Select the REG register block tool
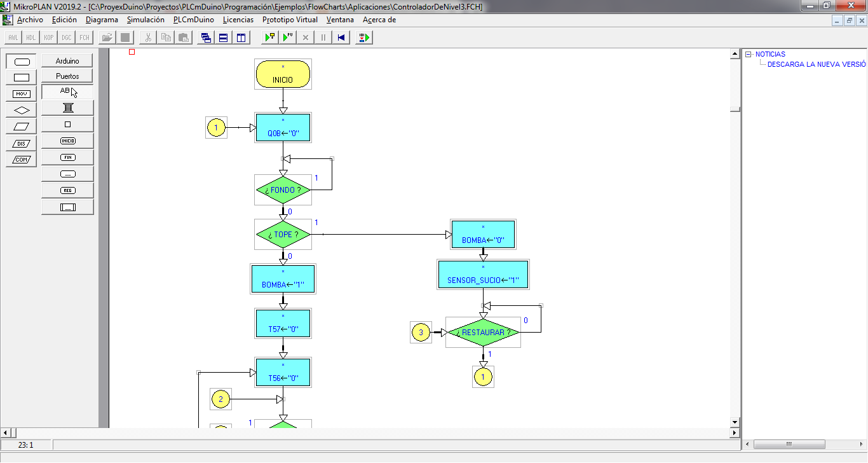 (67, 190)
